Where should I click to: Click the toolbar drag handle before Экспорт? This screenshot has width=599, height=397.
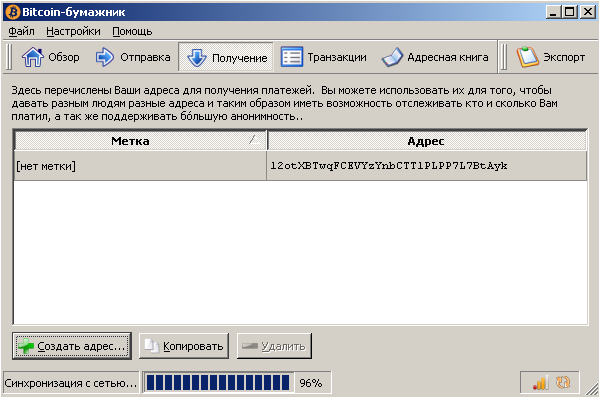[504, 57]
